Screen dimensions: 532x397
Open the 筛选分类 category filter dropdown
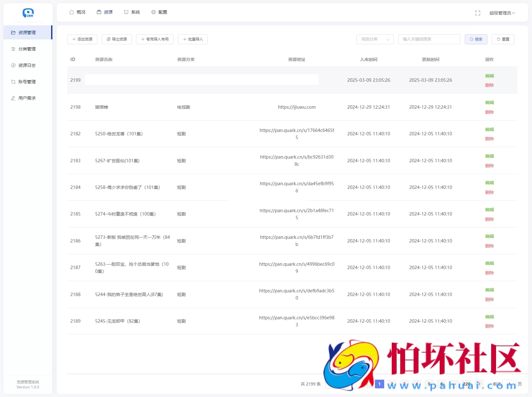point(375,39)
